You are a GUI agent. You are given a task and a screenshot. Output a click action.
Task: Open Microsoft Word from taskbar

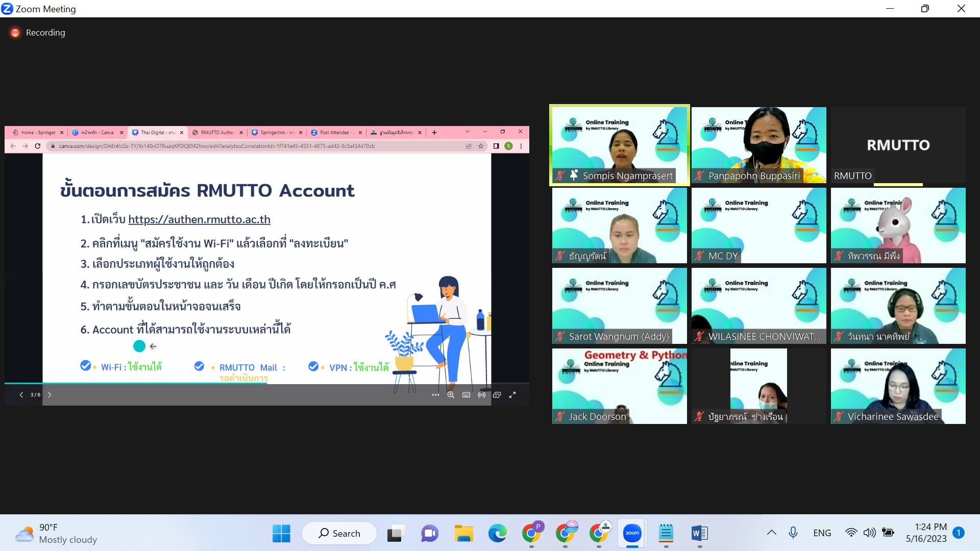tap(699, 534)
